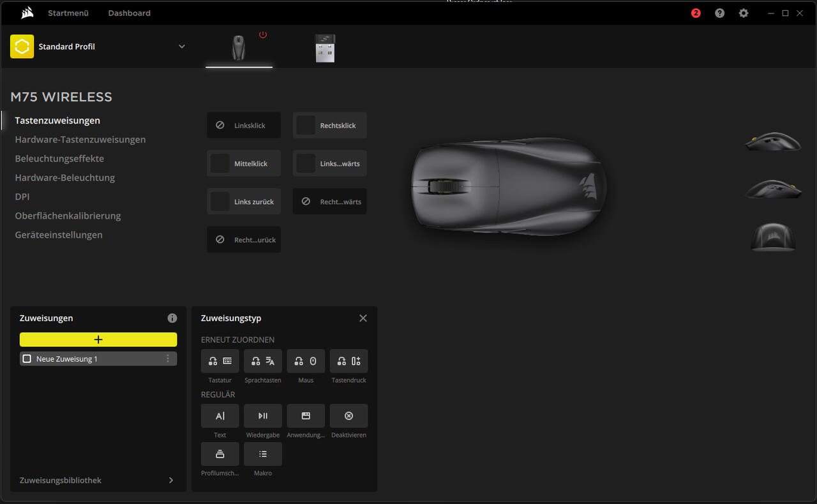This screenshot has width=817, height=504.
Task: Select the USB wireless receiver device
Action: [x=325, y=48]
